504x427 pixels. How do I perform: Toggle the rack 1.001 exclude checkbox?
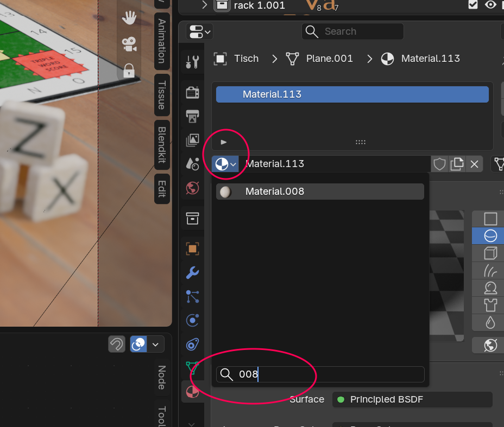point(473,4)
